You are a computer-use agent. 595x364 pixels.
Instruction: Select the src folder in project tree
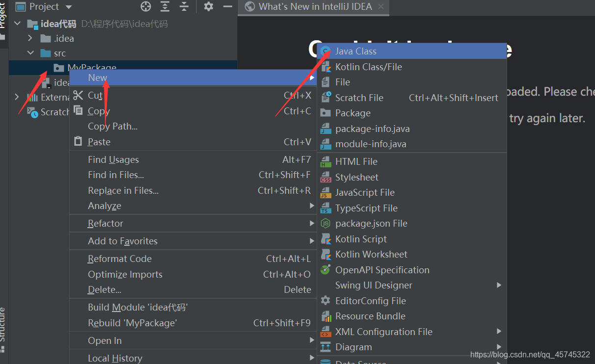click(x=123, y=53)
